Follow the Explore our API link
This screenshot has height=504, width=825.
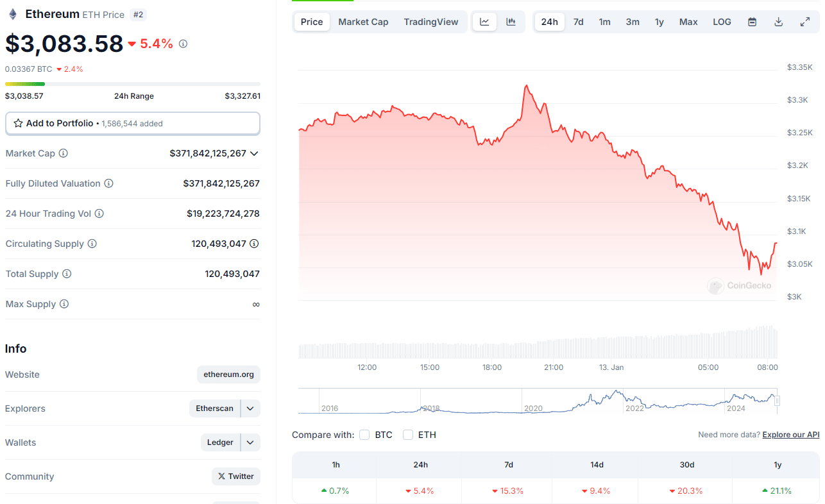(x=790, y=435)
